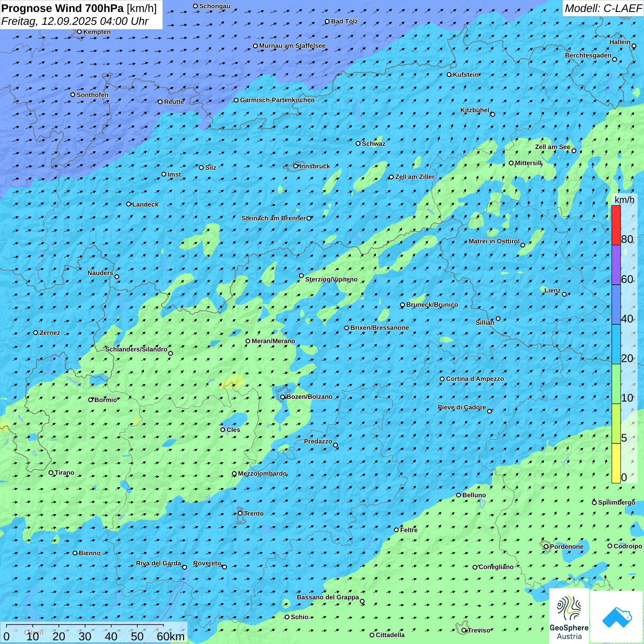The width and height of the screenshot is (644, 644).
Task: Click the GeoSphere Austria logo
Action: 569,616
